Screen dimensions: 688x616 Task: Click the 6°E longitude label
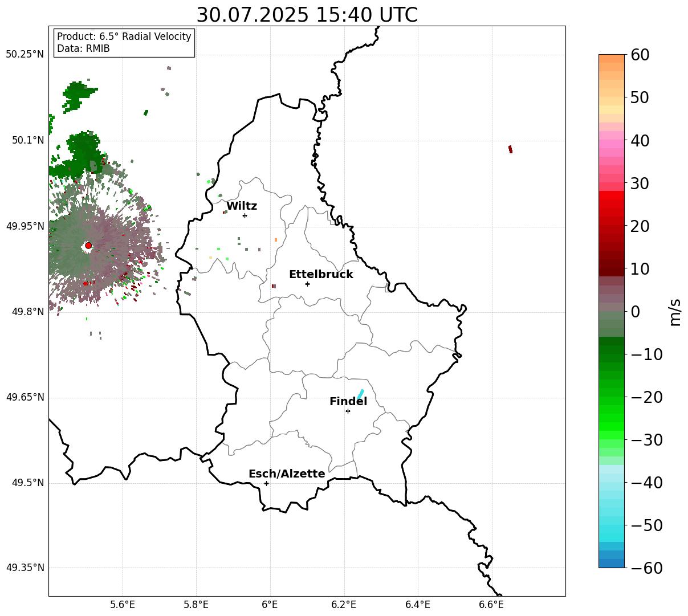(270, 604)
